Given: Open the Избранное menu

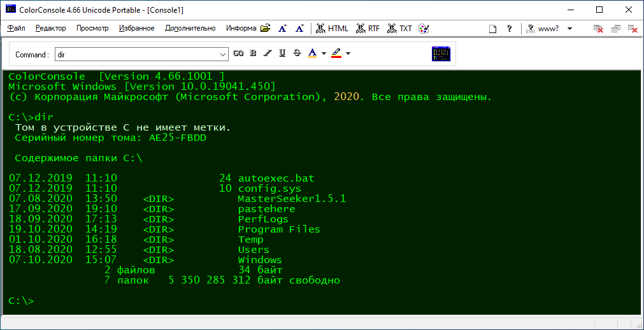Looking at the screenshot, I should 136,29.
